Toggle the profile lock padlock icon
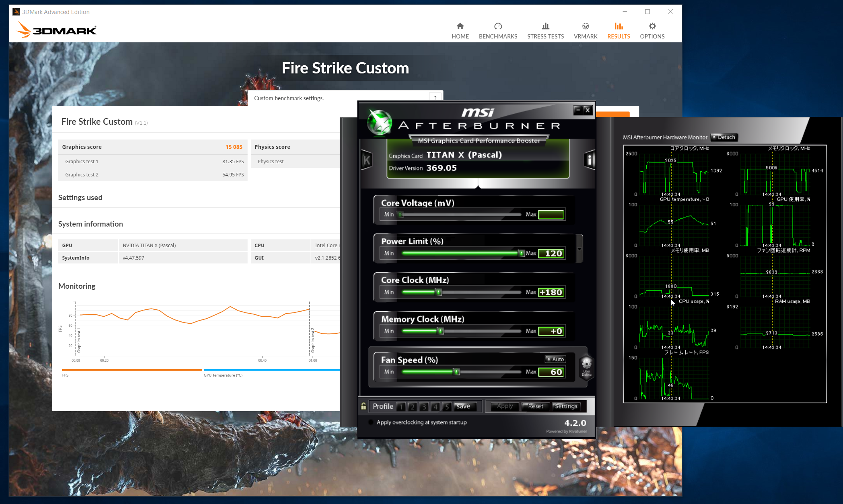The image size is (843, 504). coord(363,406)
